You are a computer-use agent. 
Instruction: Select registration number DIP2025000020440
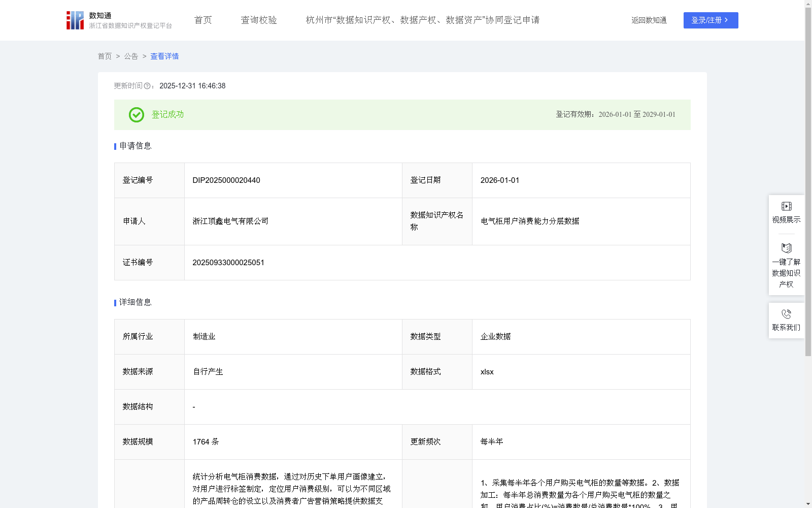coord(226,180)
